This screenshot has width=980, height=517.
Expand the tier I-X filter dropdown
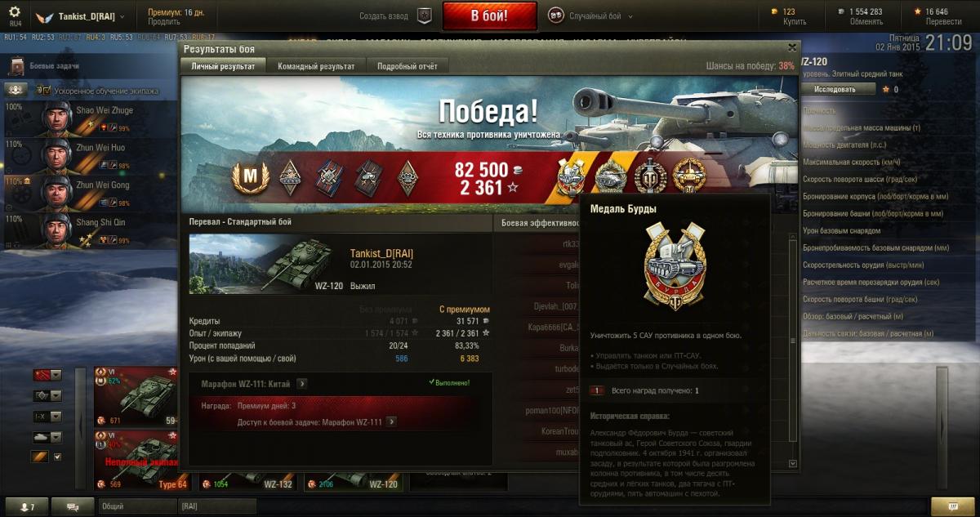pos(47,416)
